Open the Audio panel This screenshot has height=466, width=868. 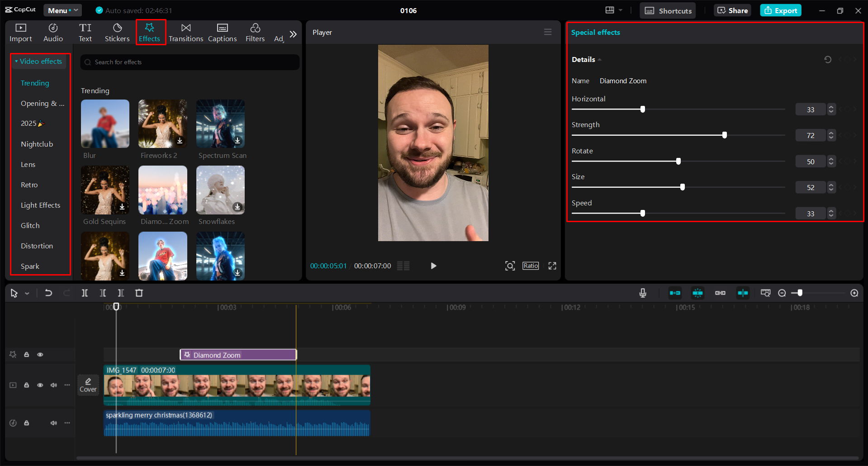click(52, 32)
